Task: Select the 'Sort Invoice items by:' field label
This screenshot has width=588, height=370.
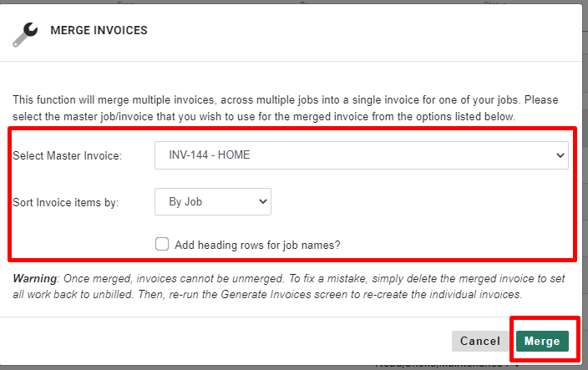Action: click(x=66, y=202)
